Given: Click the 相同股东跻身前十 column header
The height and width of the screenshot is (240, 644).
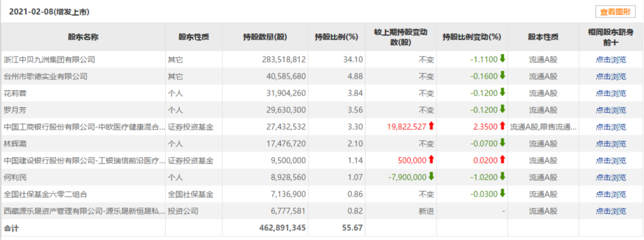Looking at the screenshot, I should pos(611,37).
